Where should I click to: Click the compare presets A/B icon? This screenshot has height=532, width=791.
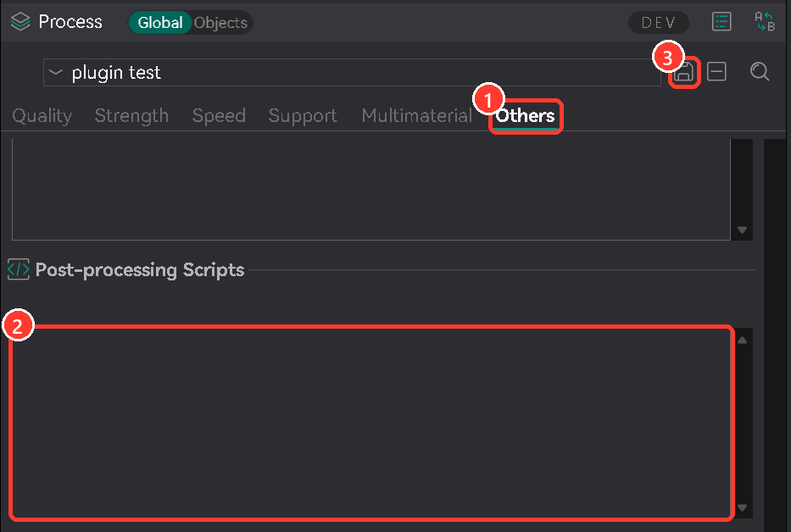764,22
